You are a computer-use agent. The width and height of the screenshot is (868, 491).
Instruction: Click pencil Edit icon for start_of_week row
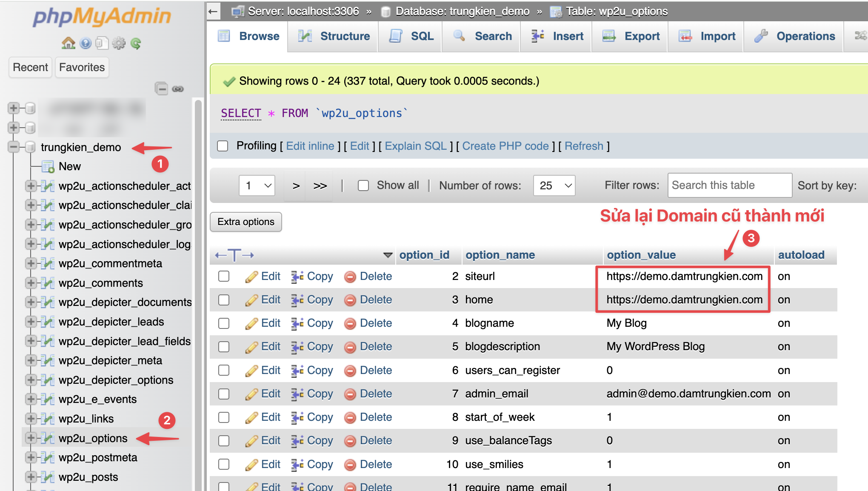(251, 418)
